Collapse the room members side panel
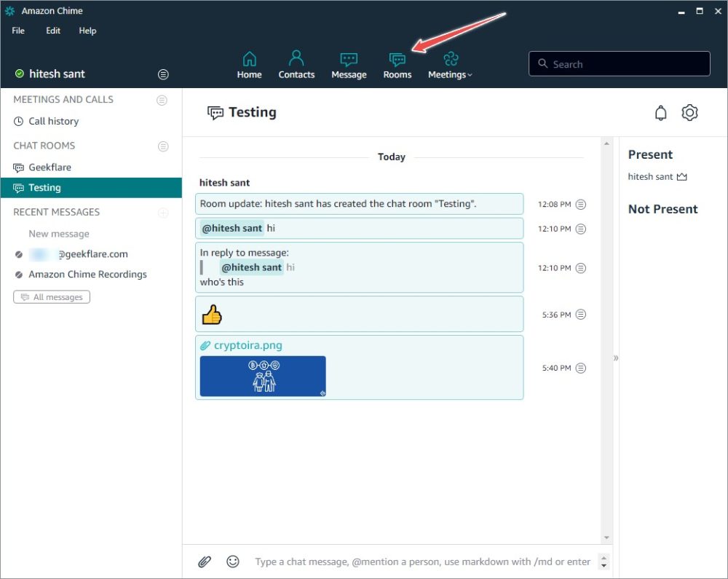The height and width of the screenshot is (579, 728). pyautogui.click(x=616, y=358)
